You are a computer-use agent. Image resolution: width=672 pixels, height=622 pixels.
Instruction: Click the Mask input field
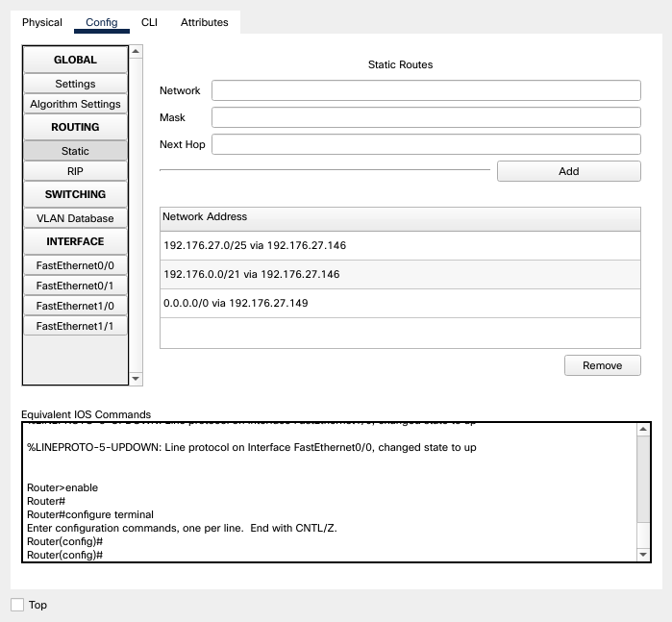(x=426, y=117)
